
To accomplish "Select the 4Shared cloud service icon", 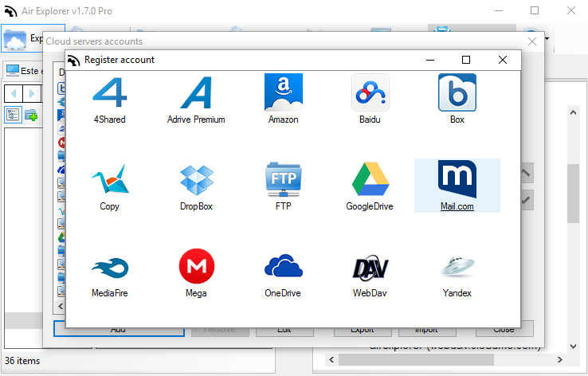I will 109,92.
